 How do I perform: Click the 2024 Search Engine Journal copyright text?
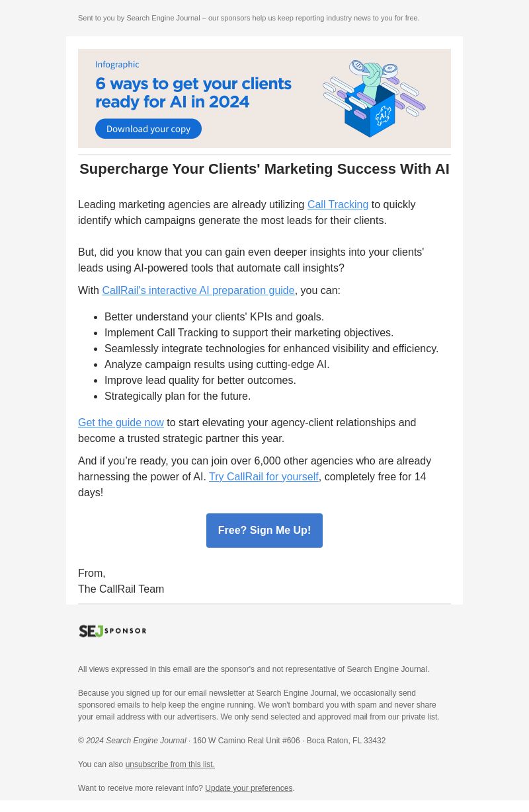136,741
